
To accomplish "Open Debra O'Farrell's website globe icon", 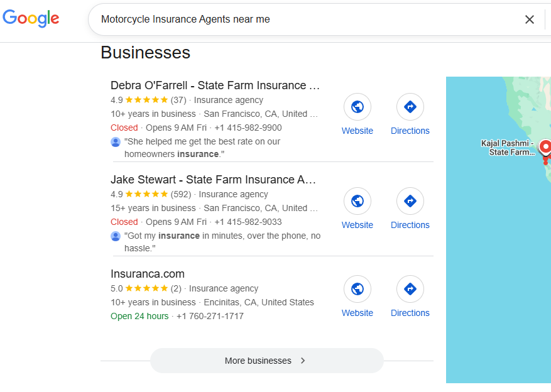I will coord(357,107).
